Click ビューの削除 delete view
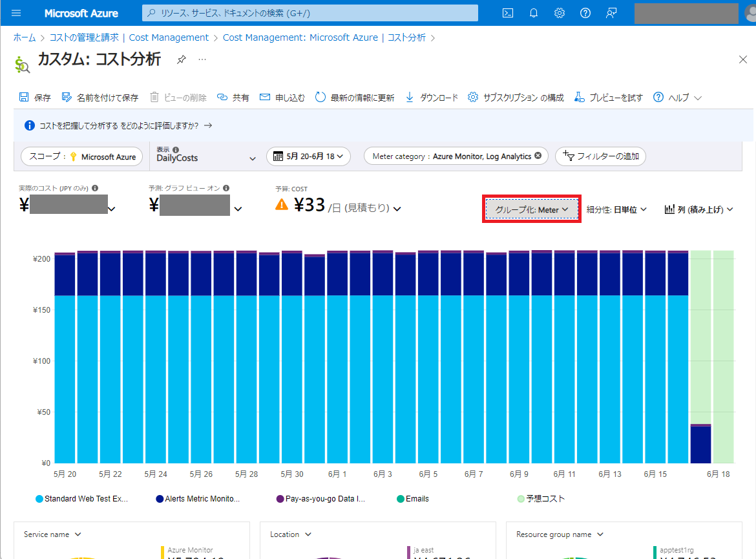This screenshot has width=756, height=559. click(x=178, y=98)
